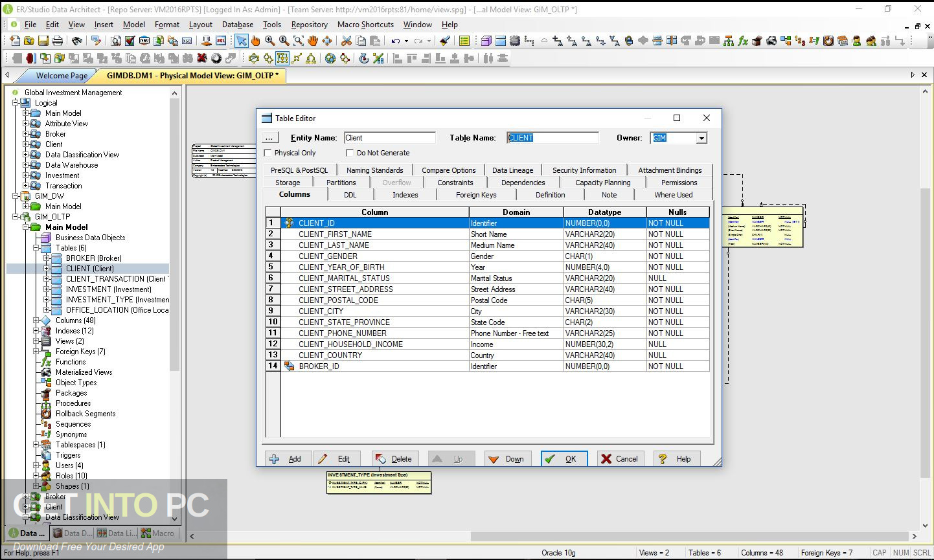
Task: Click the format painter brush icon
Action: (x=444, y=41)
